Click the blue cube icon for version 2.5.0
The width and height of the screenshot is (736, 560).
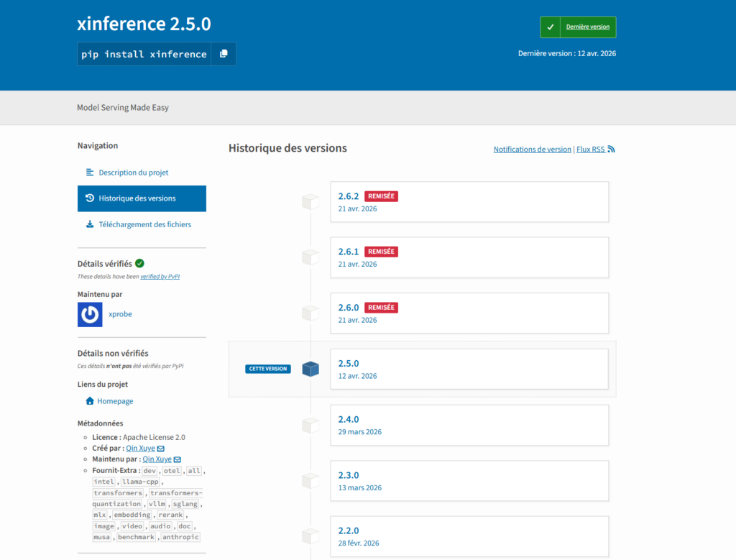click(x=310, y=369)
